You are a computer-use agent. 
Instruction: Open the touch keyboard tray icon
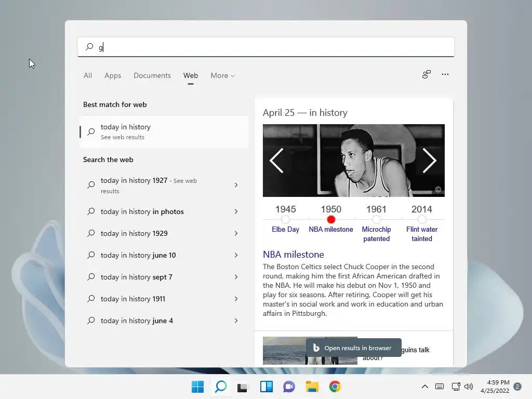coord(440,387)
